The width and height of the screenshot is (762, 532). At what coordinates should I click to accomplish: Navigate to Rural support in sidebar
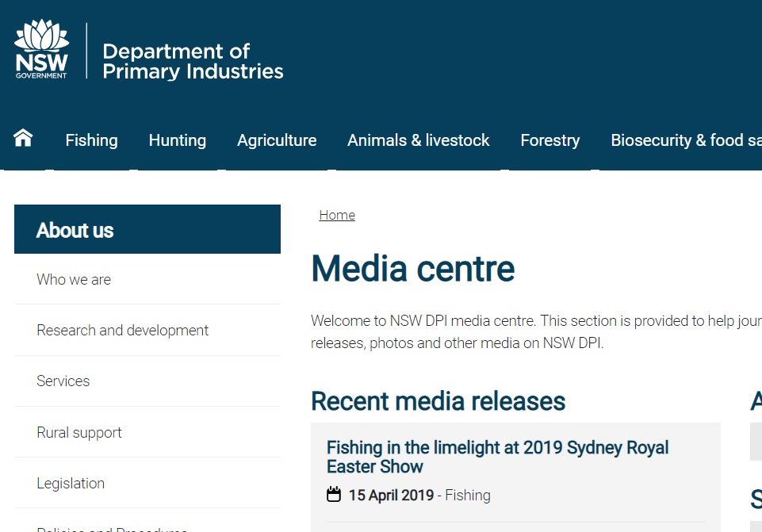pyautogui.click(x=79, y=432)
